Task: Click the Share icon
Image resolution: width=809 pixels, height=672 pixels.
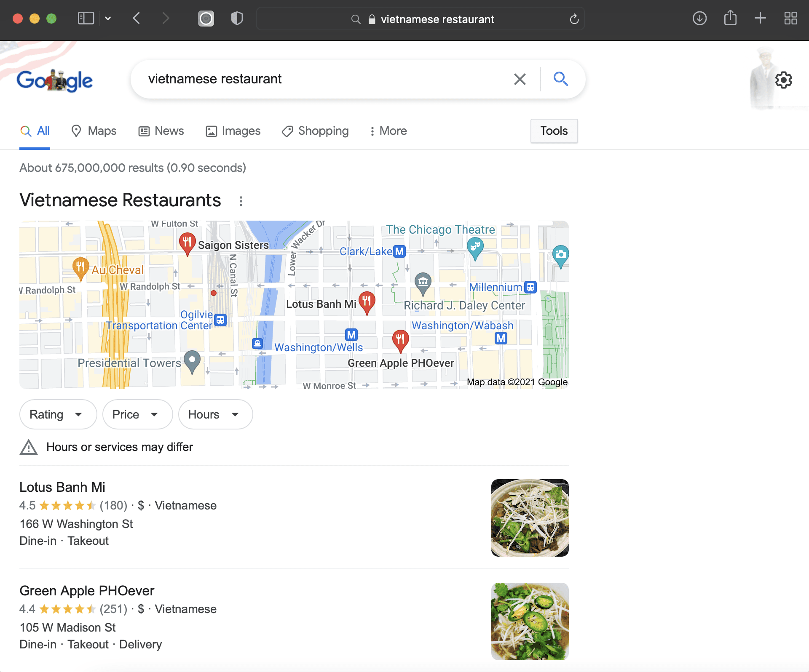Action: 730,18
